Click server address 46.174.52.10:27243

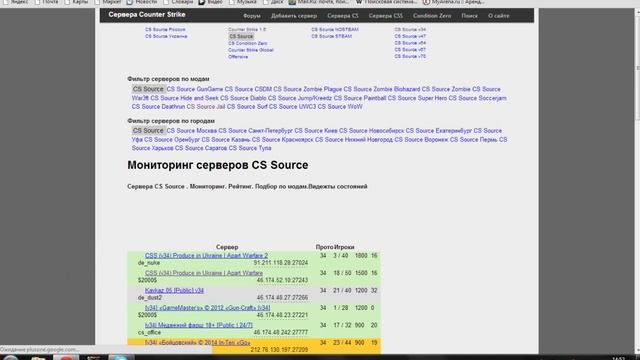pyautogui.click(x=282, y=280)
